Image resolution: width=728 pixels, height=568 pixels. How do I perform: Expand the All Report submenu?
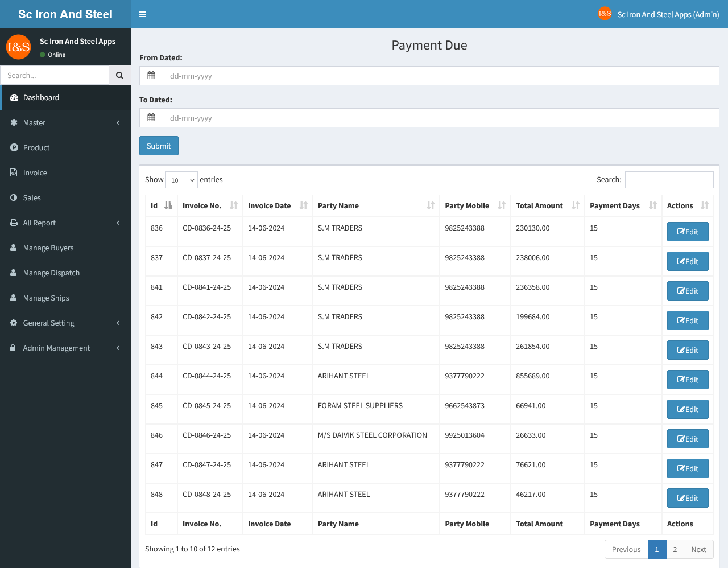tap(65, 223)
